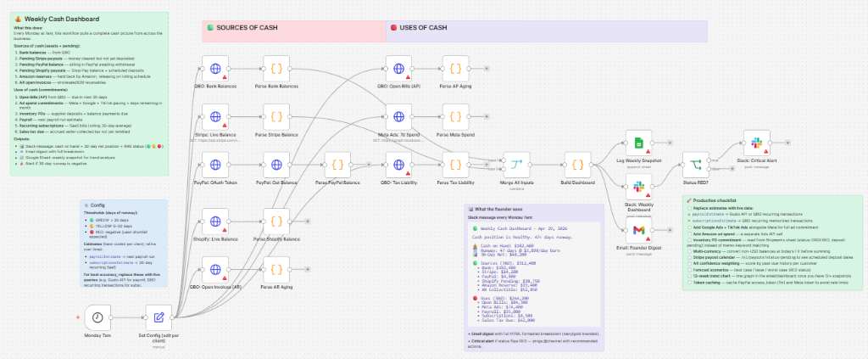The width and height of the screenshot is (868, 359).
Task: Add node after Email: Founder Digest output
Action: (x=670, y=230)
